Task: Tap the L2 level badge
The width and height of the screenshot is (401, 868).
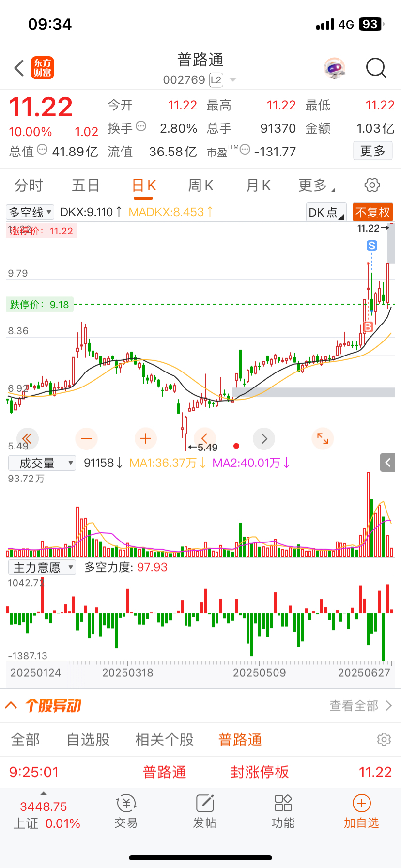Action: (x=216, y=80)
